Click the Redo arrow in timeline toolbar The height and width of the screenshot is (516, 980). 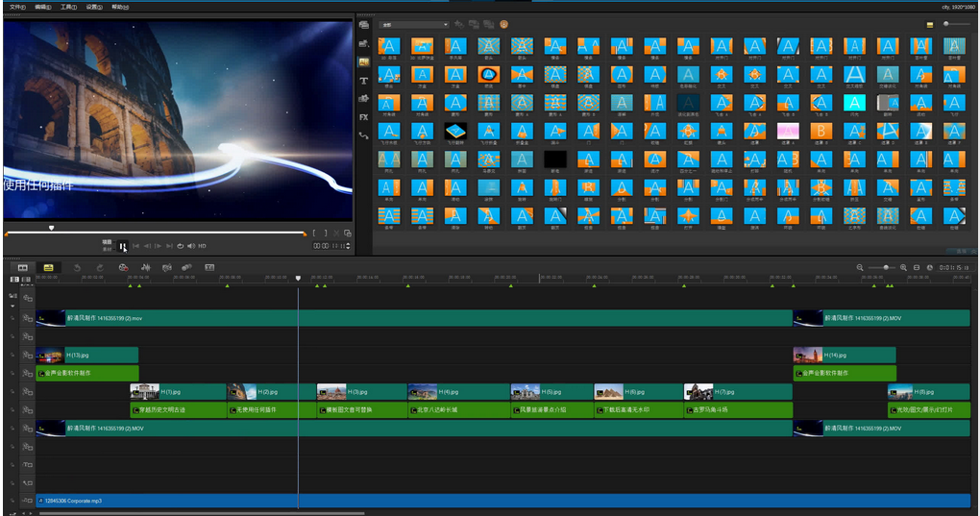click(99, 267)
